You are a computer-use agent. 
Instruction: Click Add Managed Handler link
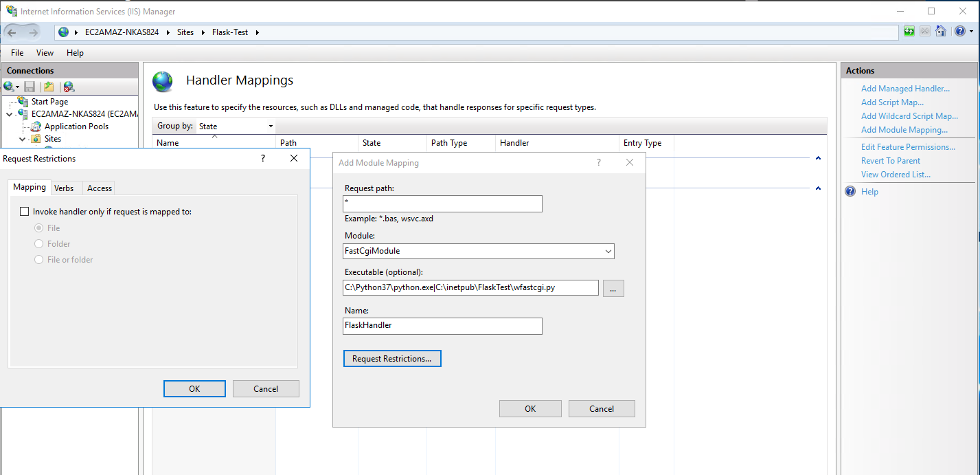tap(905, 89)
